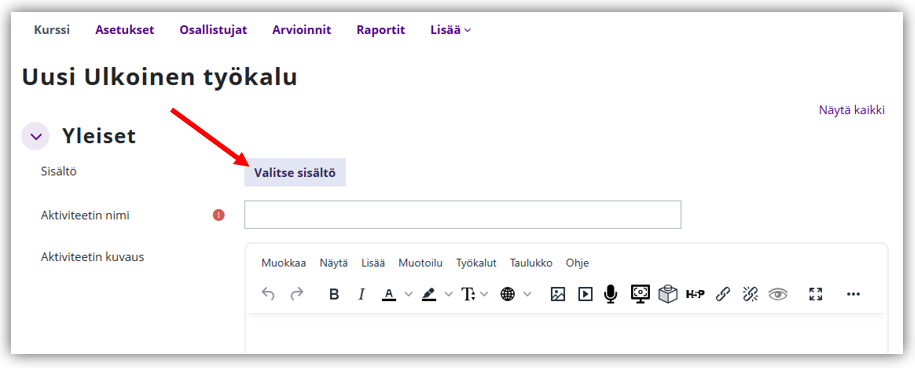Show more toolbar options ellipsis
This screenshot has height=368, width=915.
coord(853,295)
